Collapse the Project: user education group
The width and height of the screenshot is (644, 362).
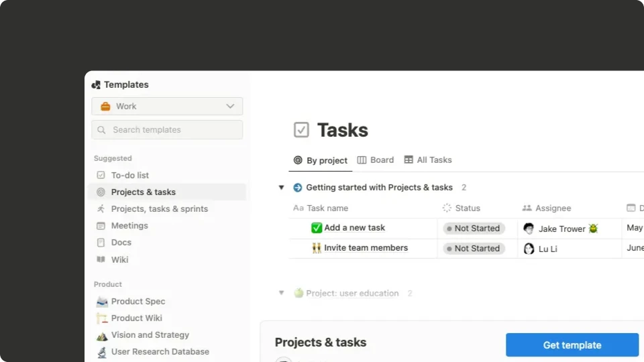[x=281, y=293]
